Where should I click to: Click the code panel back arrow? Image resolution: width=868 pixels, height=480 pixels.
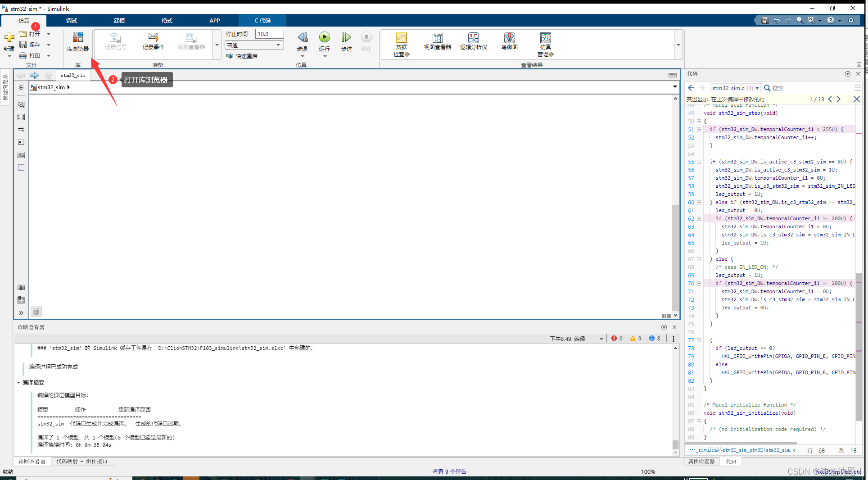point(691,88)
